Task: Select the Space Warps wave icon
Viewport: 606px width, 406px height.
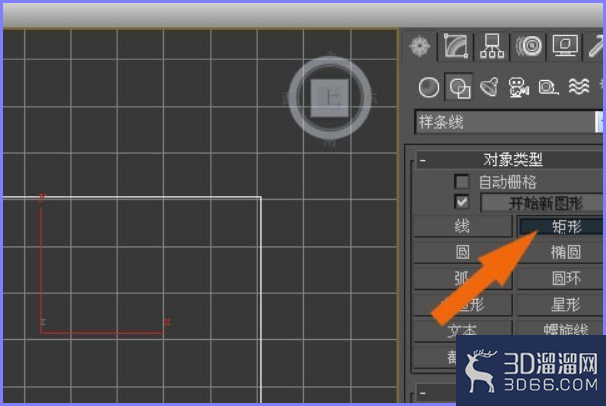Action: click(x=579, y=87)
